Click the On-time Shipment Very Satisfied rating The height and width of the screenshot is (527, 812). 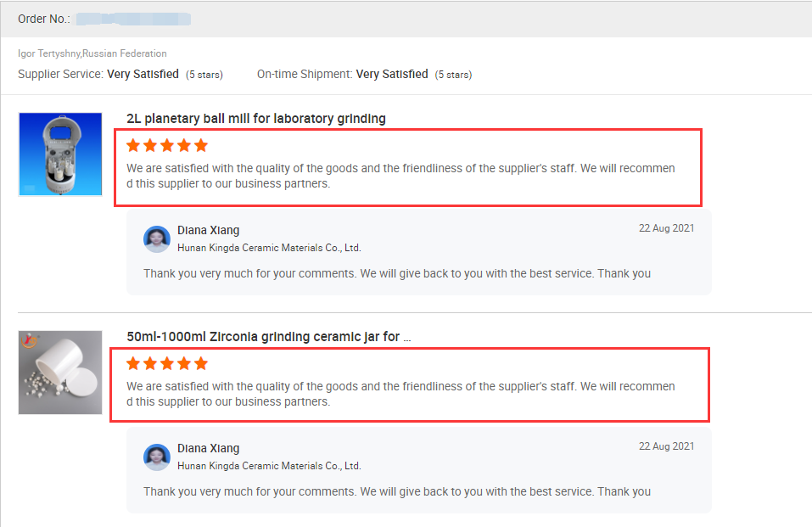[392, 74]
